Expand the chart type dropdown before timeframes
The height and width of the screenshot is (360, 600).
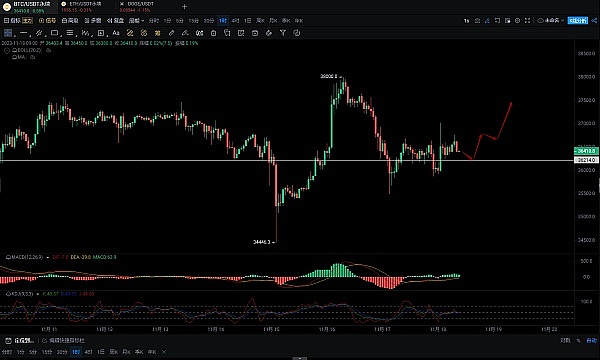tap(136, 21)
